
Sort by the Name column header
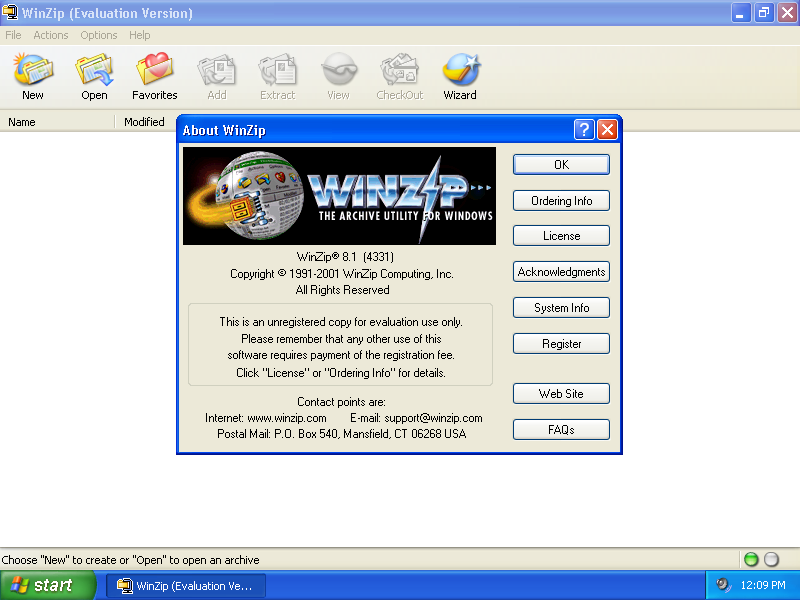pyautogui.click(x=57, y=122)
